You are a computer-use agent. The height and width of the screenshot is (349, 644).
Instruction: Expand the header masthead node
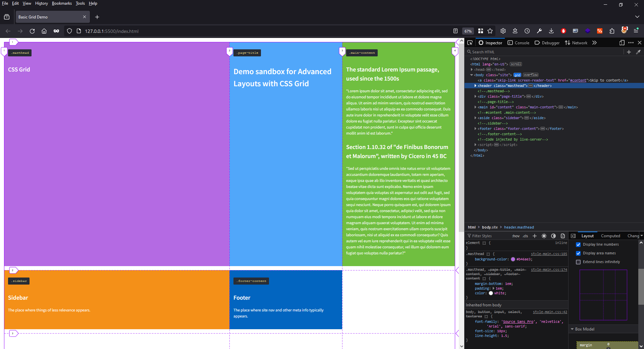(475, 86)
